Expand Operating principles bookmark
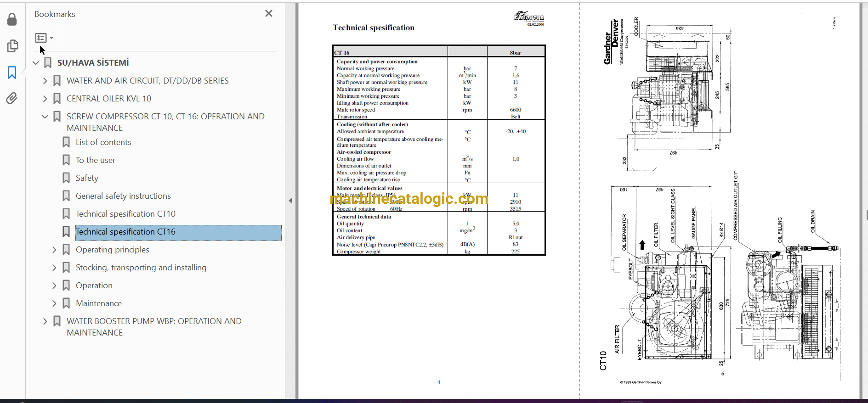 pos(54,250)
